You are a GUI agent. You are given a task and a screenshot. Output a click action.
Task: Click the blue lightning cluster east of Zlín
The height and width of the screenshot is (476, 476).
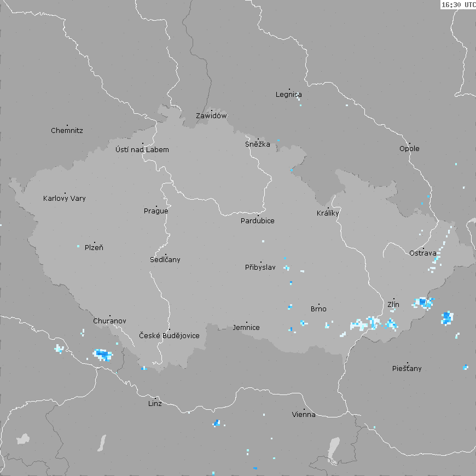(x=423, y=302)
